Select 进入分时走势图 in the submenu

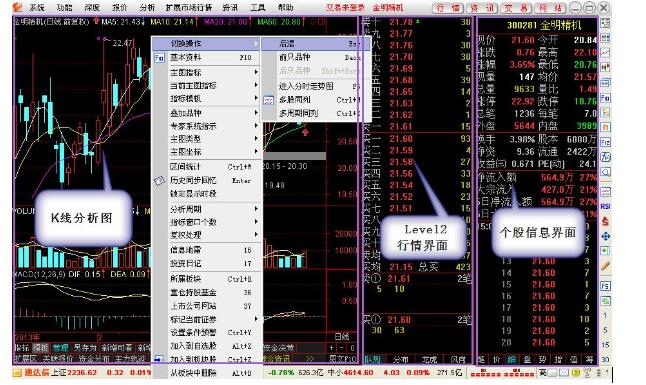pos(316,86)
